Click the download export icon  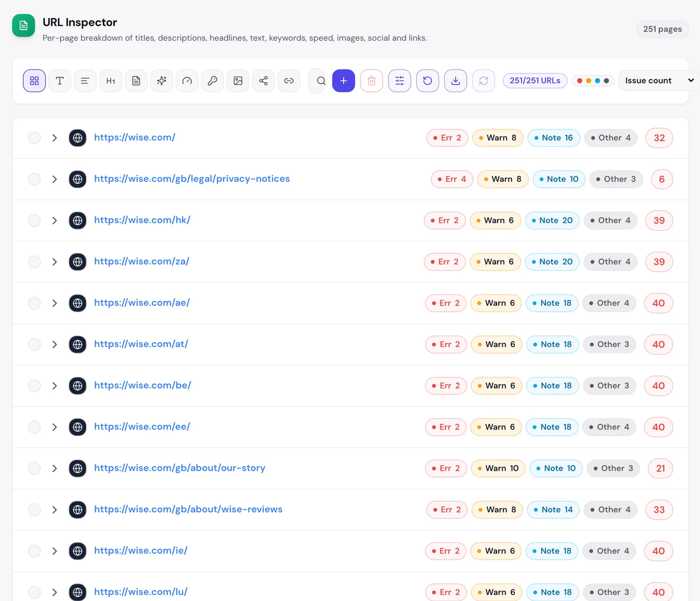click(x=455, y=81)
